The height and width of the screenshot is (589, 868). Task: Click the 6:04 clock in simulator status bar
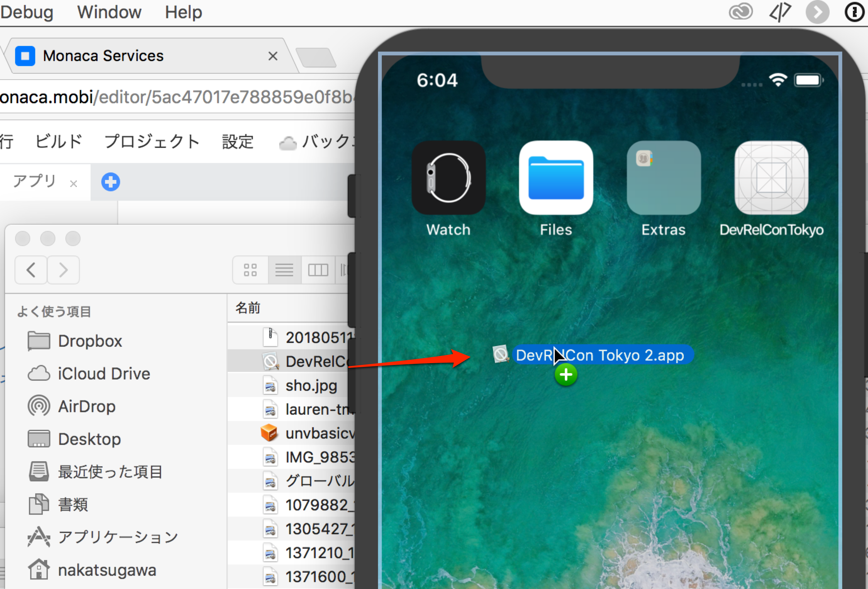pos(437,80)
